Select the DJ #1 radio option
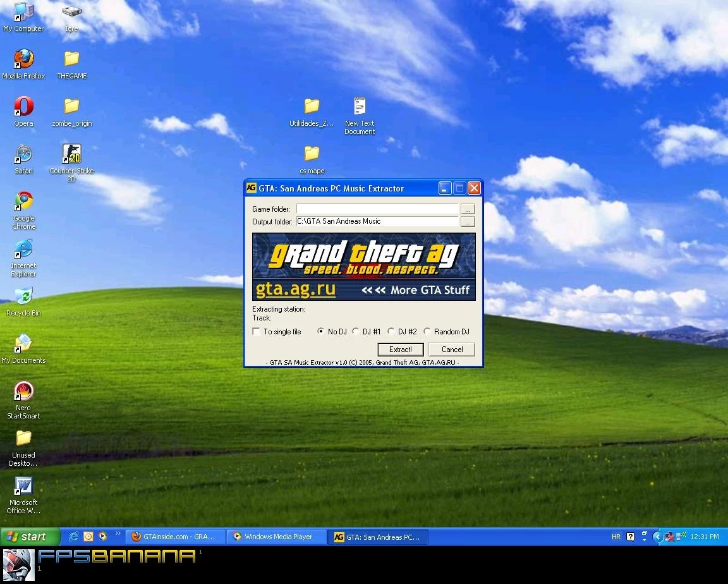The width and height of the screenshot is (728, 584). pos(356,331)
